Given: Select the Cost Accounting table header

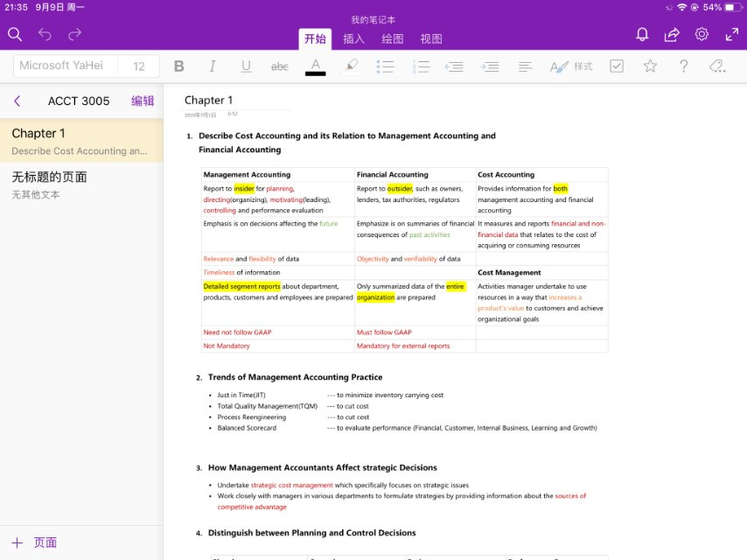Looking at the screenshot, I should (506, 174).
